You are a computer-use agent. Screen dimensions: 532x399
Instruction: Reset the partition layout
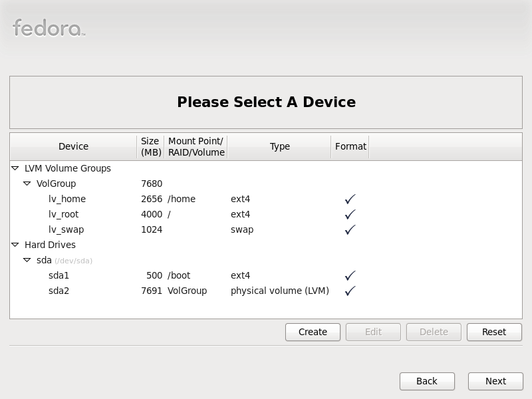click(x=494, y=332)
